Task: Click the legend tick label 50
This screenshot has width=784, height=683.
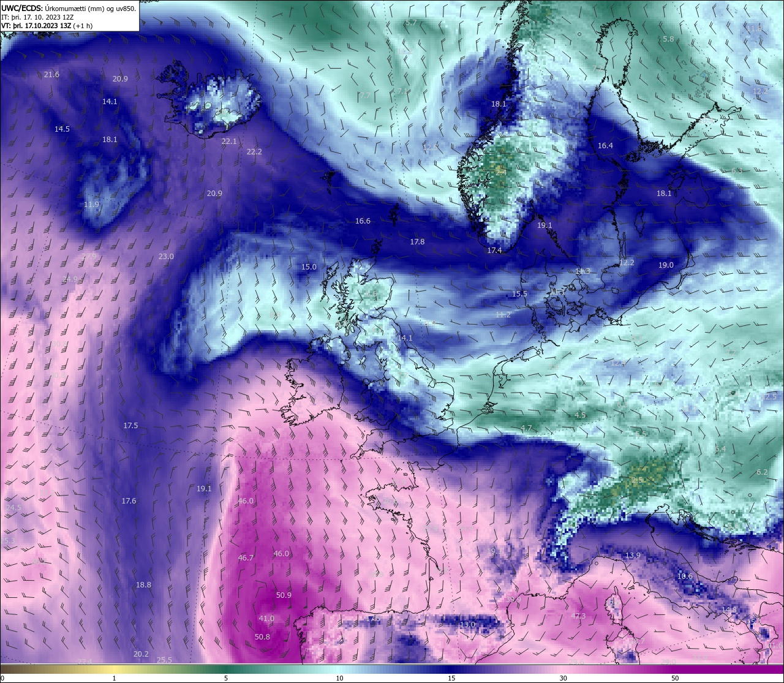Action: (675, 678)
